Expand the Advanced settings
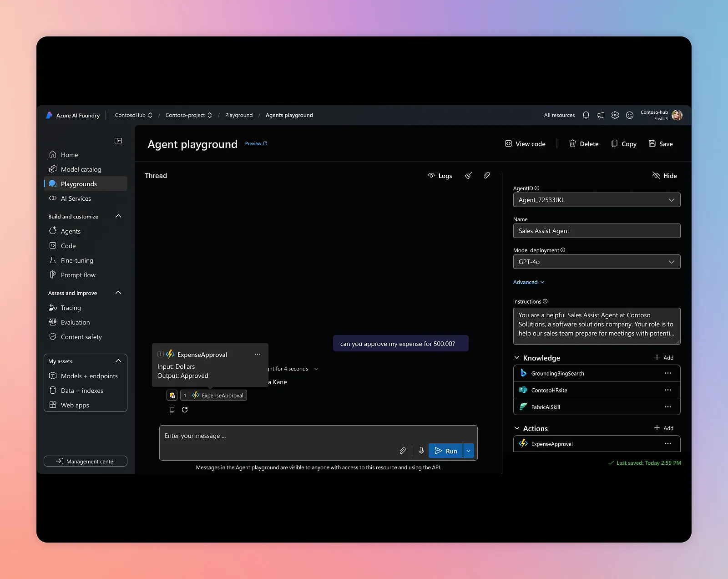Screen dimensions: 728x579 [529, 282]
